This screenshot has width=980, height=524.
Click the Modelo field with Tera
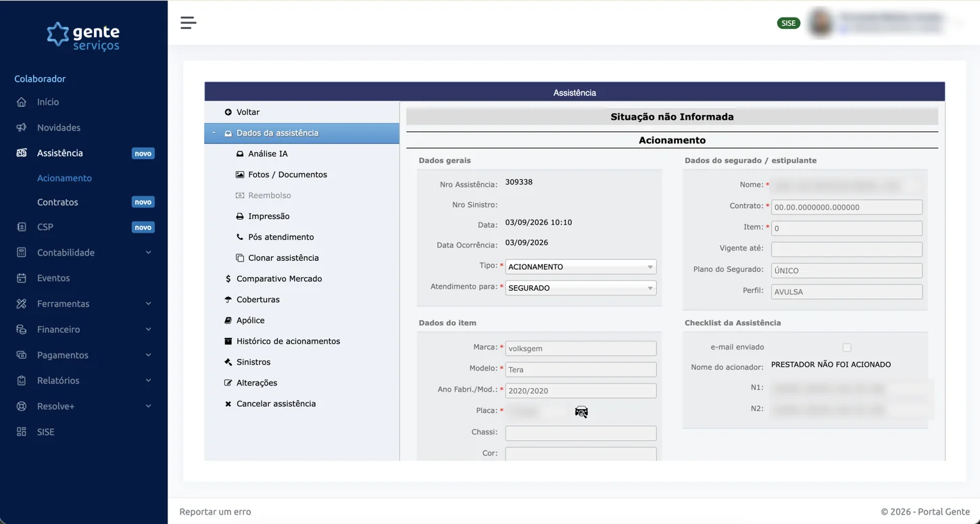point(581,370)
